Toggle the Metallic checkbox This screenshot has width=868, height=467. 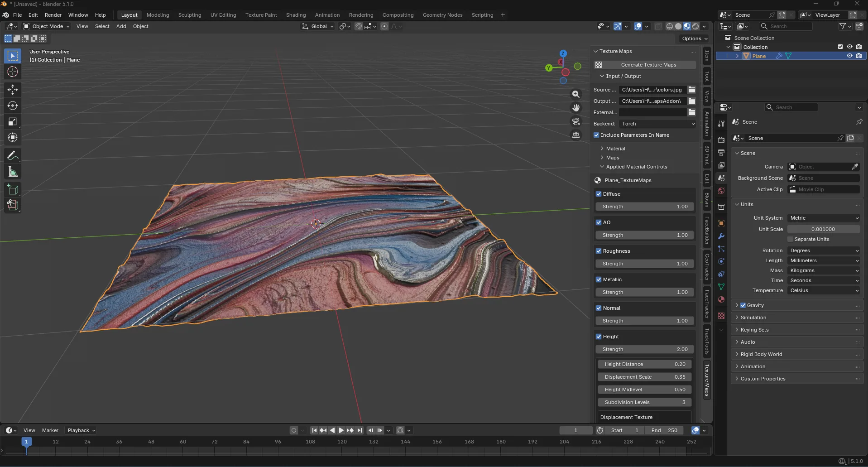click(599, 279)
